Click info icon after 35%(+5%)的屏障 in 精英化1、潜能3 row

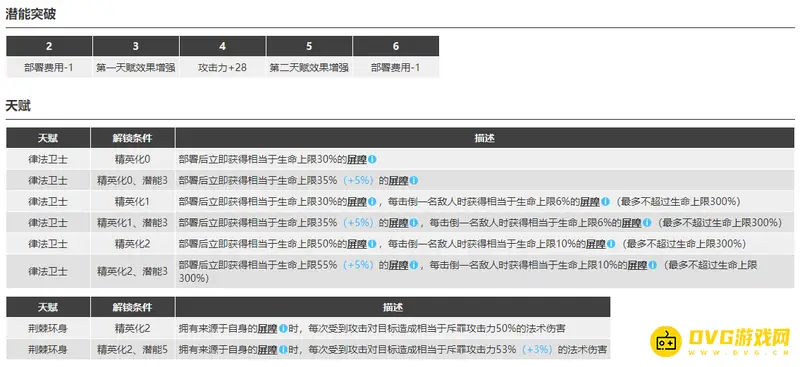(x=414, y=223)
